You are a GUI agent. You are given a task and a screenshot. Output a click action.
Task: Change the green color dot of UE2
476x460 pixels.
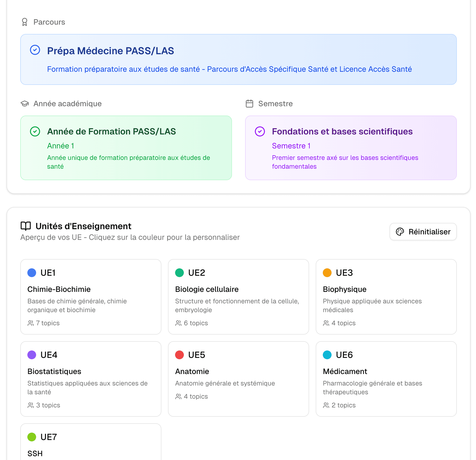tap(179, 273)
